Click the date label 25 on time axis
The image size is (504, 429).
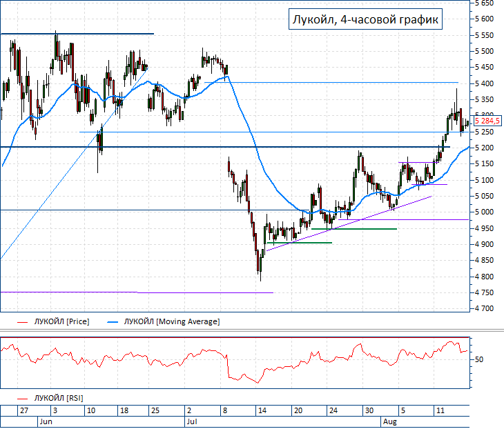coord(155,410)
